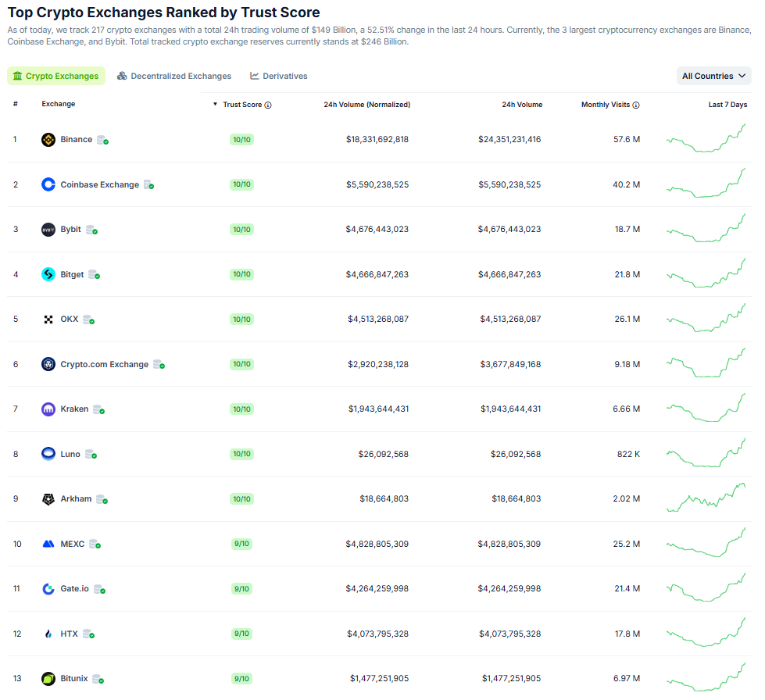Click the Trust Score sort arrow
The image size is (765, 700).
(x=215, y=105)
